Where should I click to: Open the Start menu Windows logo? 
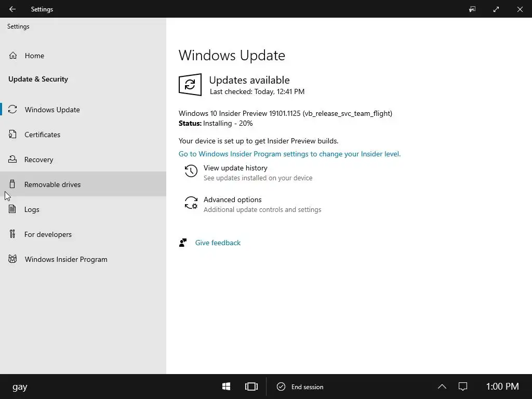pyautogui.click(x=227, y=387)
